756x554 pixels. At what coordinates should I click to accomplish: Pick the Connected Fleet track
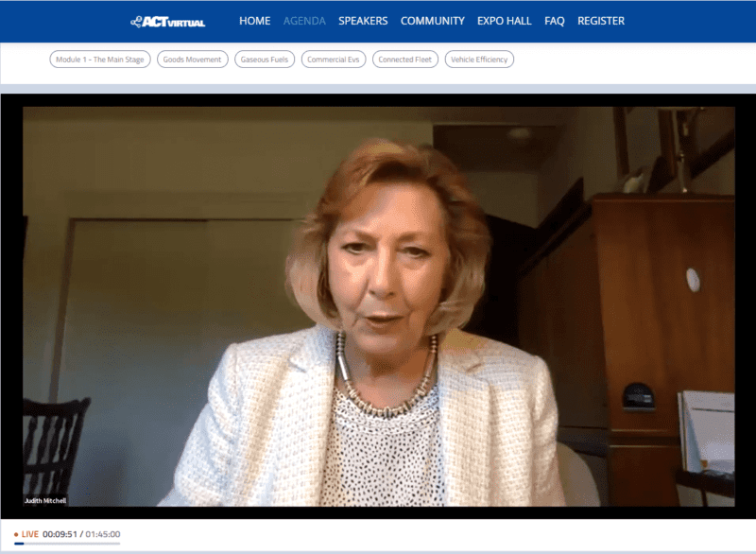tap(405, 60)
